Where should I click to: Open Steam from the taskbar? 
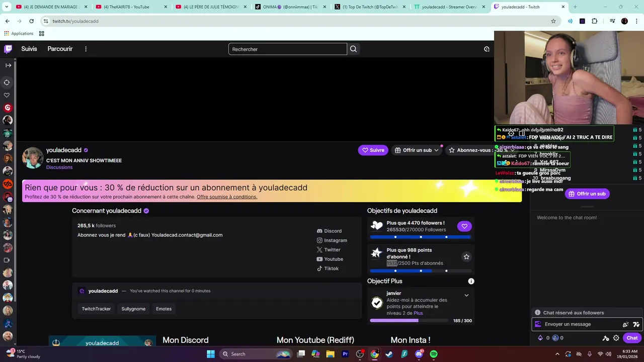pyautogui.click(x=389, y=354)
